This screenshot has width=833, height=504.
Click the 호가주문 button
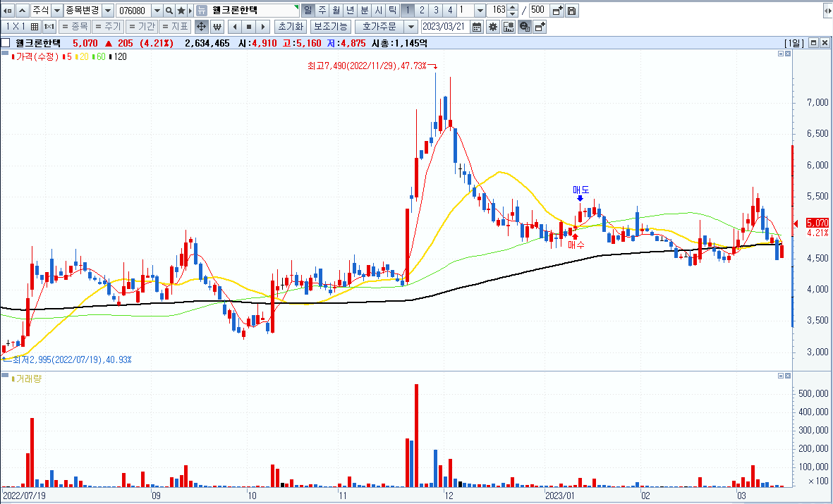pyautogui.click(x=379, y=27)
